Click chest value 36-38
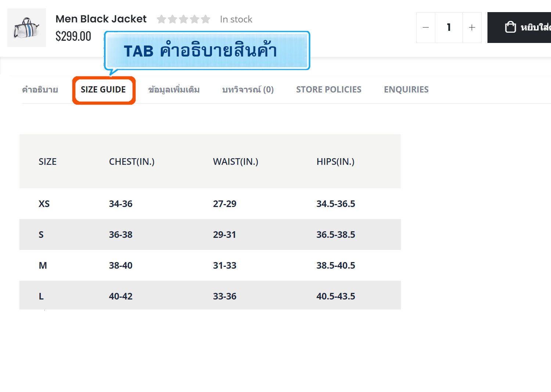The image size is (551, 392). coord(121,235)
